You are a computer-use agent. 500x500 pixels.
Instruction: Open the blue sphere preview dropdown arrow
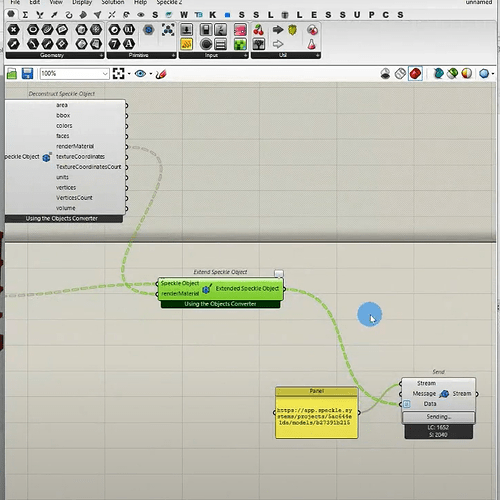tap(493, 74)
